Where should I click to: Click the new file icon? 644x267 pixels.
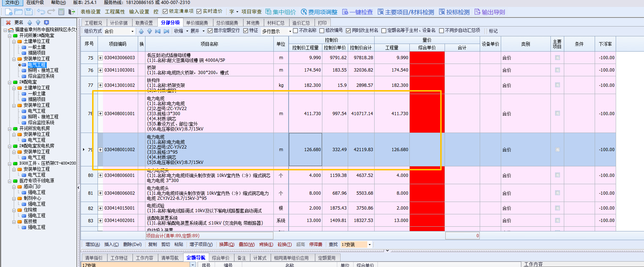(8, 12)
